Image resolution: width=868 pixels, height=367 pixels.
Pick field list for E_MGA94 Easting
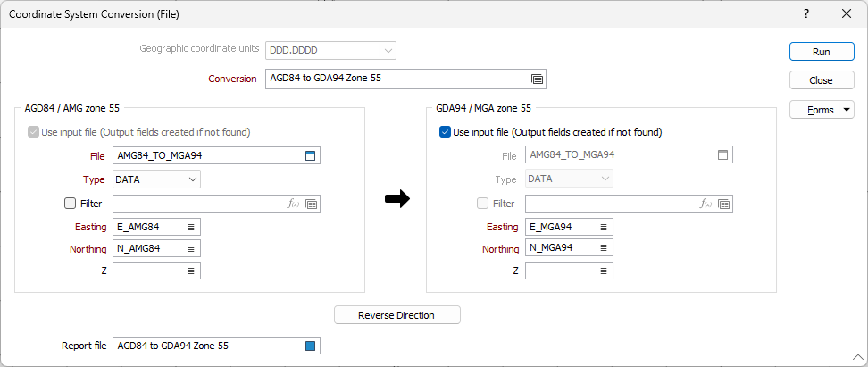604,227
